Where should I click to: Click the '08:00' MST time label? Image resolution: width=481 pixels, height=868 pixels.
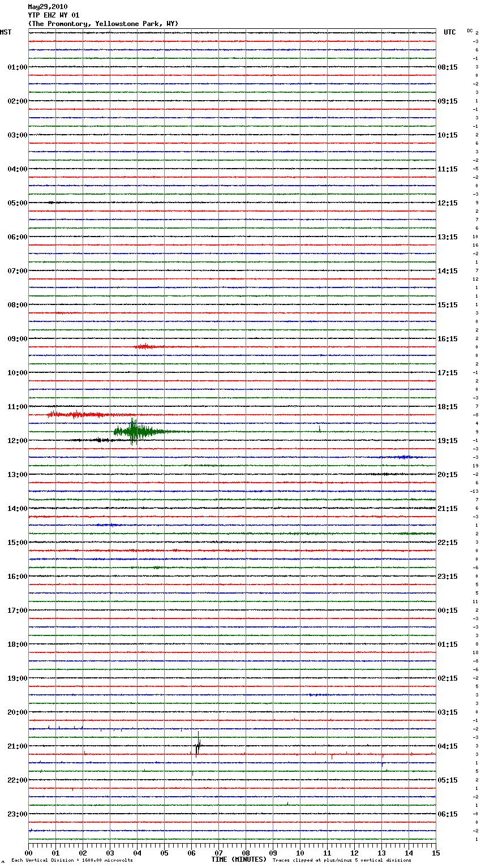pyautogui.click(x=17, y=305)
